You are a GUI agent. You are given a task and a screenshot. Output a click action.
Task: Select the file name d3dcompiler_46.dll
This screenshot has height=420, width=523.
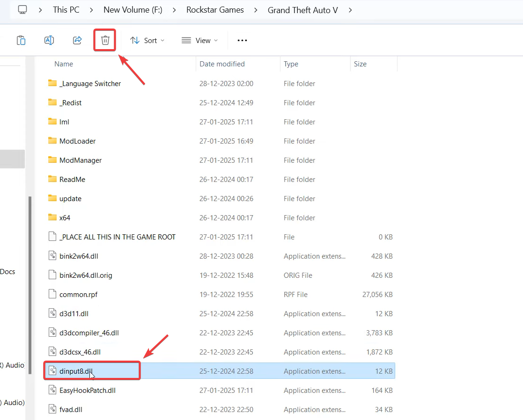[x=89, y=333]
